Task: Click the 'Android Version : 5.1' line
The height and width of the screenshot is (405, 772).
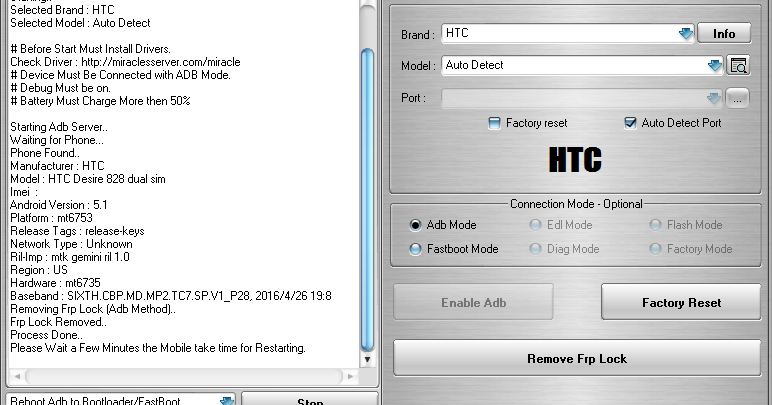Action: 59,205
